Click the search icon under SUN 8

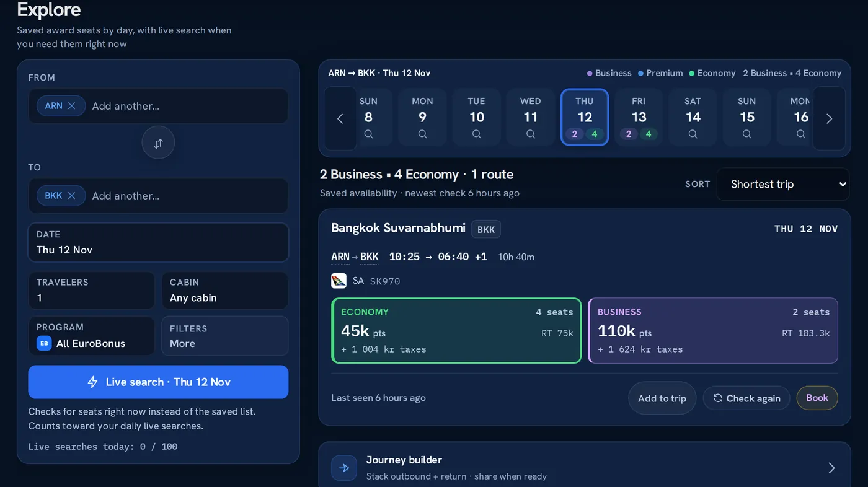point(368,134)
